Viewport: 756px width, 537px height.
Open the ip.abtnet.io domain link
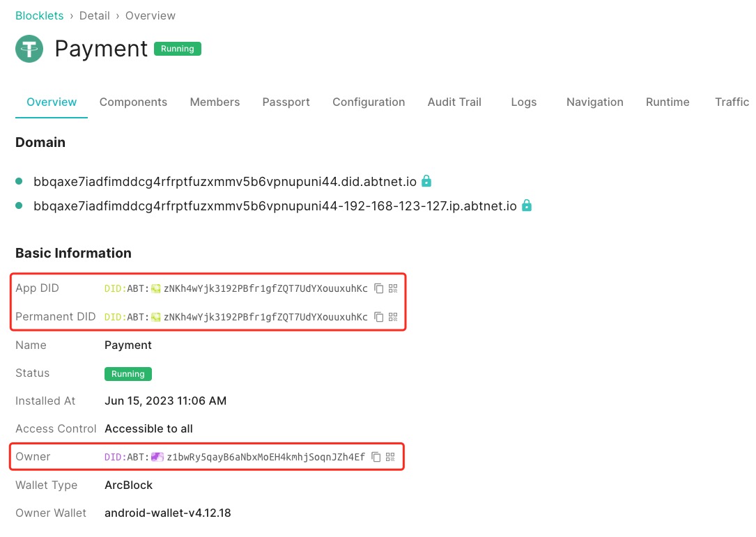click(275, 206)
